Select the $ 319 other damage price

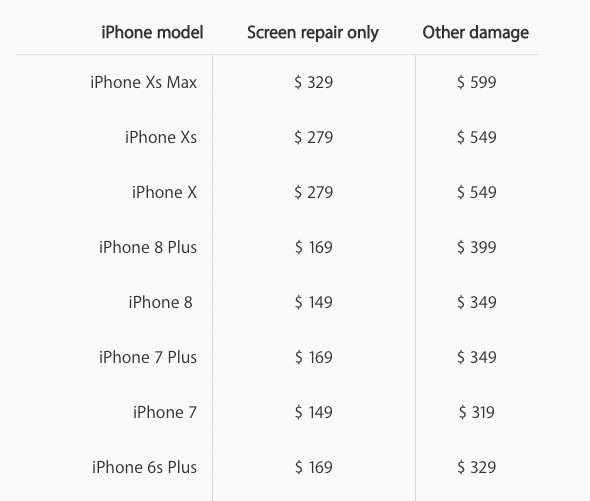[x=476, y=412]
